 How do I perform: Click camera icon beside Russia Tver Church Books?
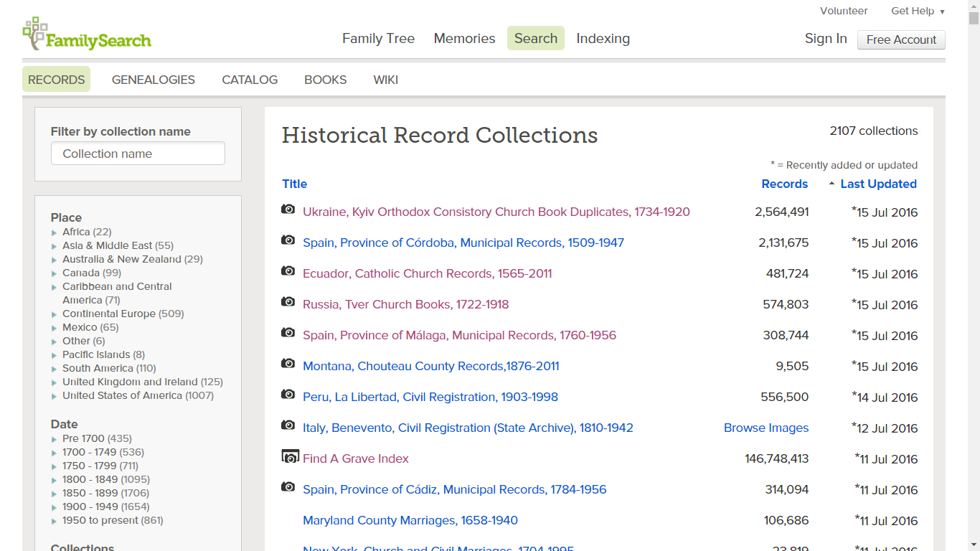[x=288, y=302]
